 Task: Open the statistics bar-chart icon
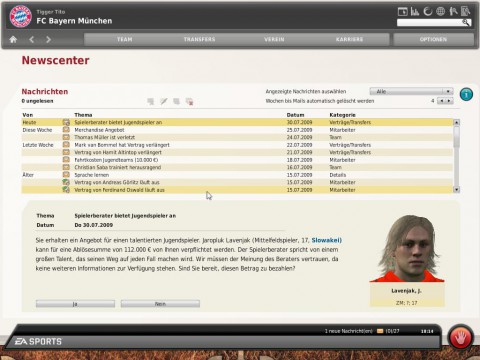point(415,12)
